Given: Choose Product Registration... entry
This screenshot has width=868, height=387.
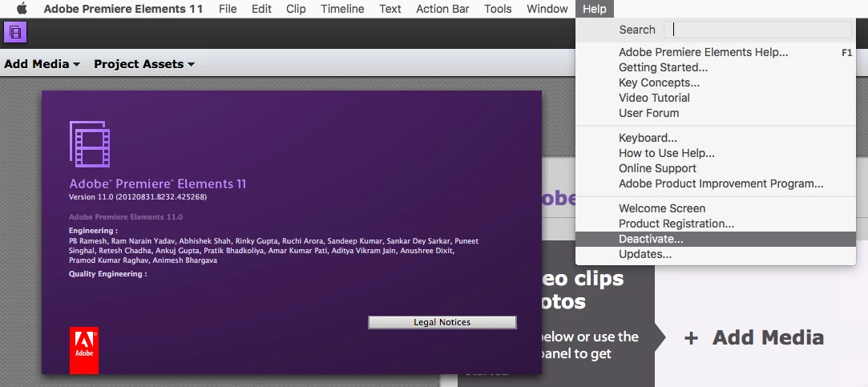Looking at the screenshot, I should [x=716, y=224].
